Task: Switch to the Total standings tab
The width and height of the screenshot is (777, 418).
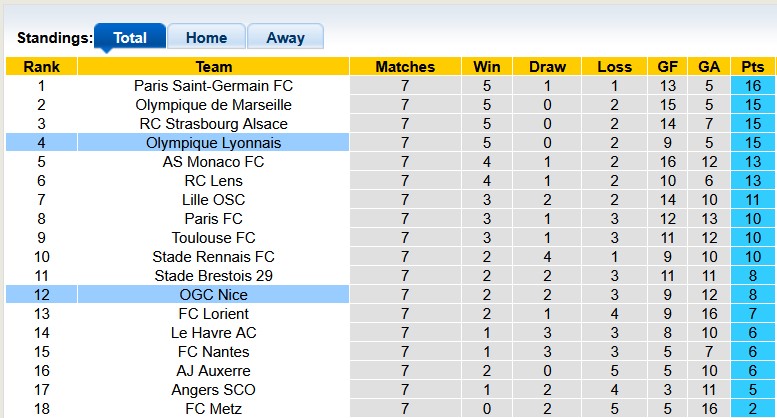Action: coord(130,38)
